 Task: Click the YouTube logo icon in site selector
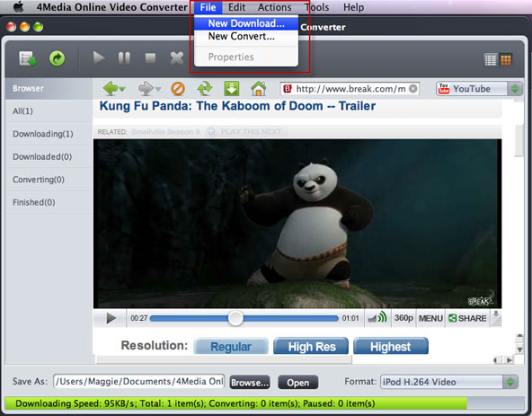coord(443,89)
